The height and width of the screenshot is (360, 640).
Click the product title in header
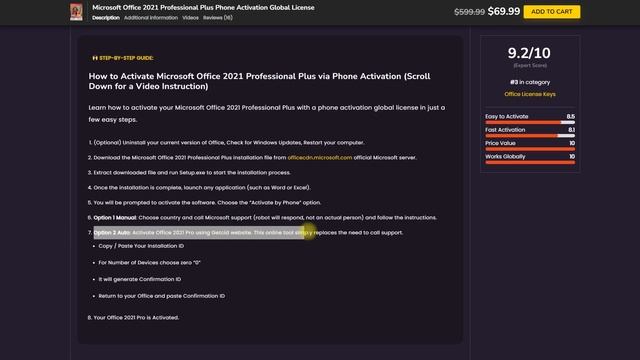(203, 7)
